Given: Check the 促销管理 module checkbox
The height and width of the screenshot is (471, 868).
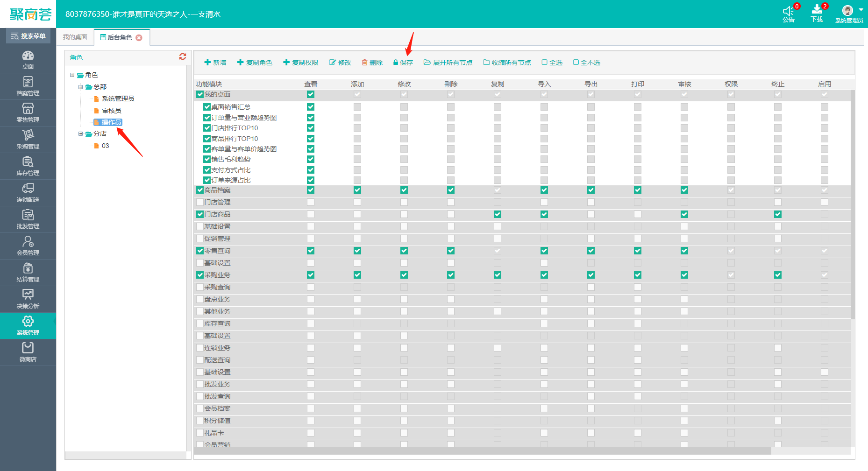Looking at the screenshot, I should (x=200, y=239).
